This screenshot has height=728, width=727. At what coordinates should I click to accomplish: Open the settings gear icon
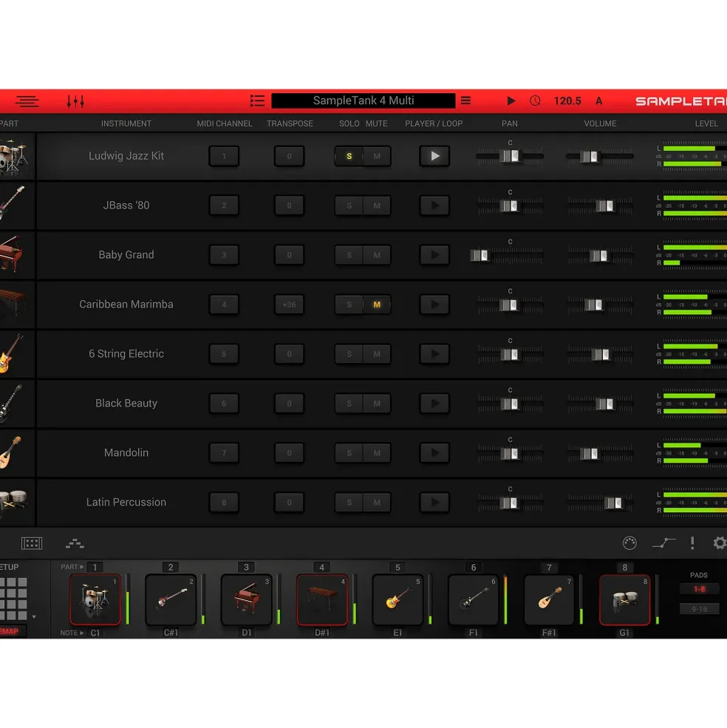(720, 542)
